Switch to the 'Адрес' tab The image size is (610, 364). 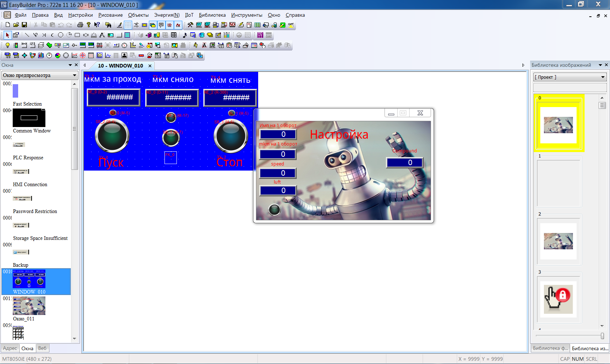pyautogui.click(x=10, y=348)
